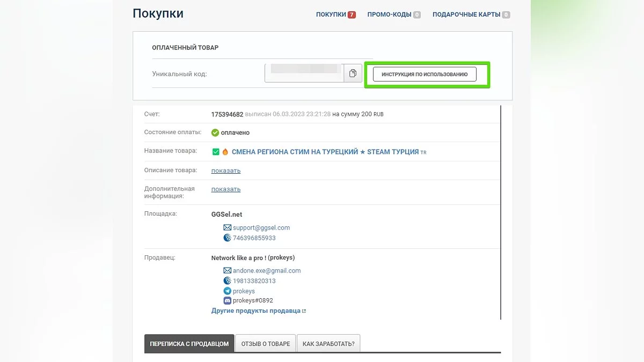
Task: Click the green paid status checkmark icon
Action: 215,132
